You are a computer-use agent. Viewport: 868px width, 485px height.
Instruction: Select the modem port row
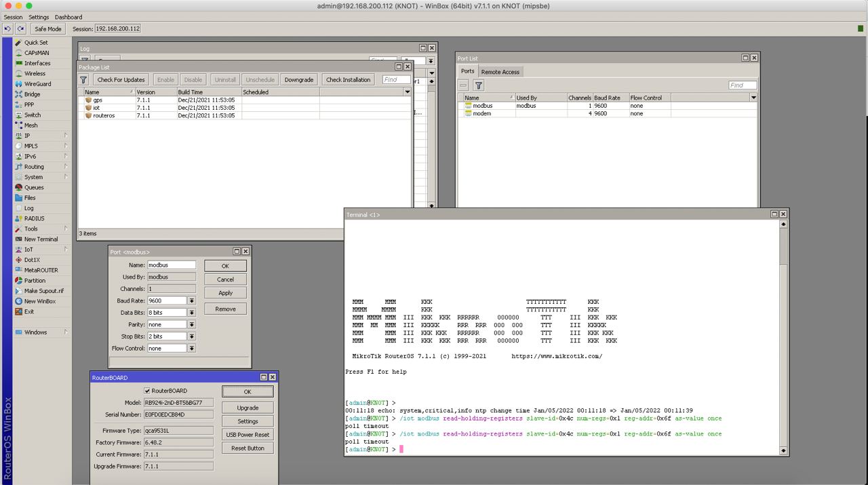[608, 114]
